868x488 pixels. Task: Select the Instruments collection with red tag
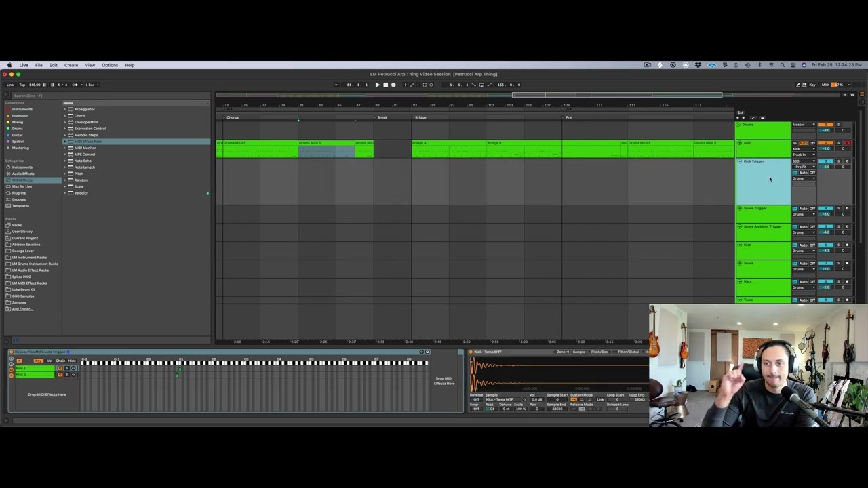22,109
